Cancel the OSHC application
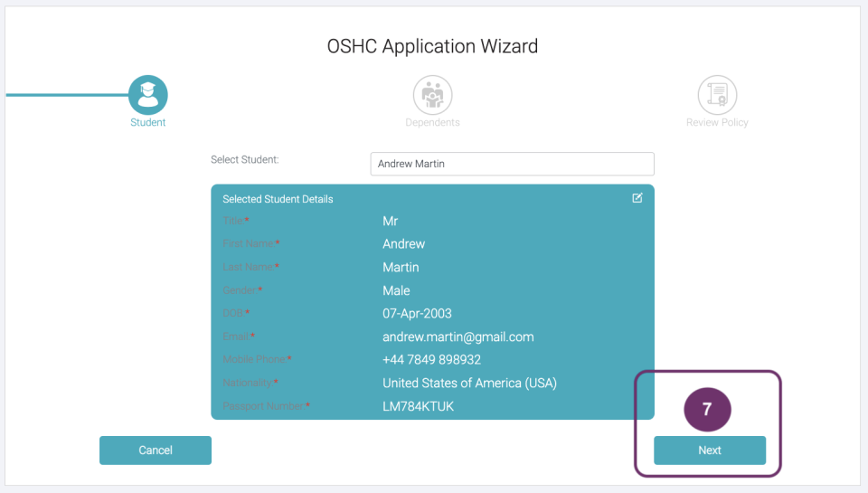Screen dimensions: 868x493 pos(156,450)
